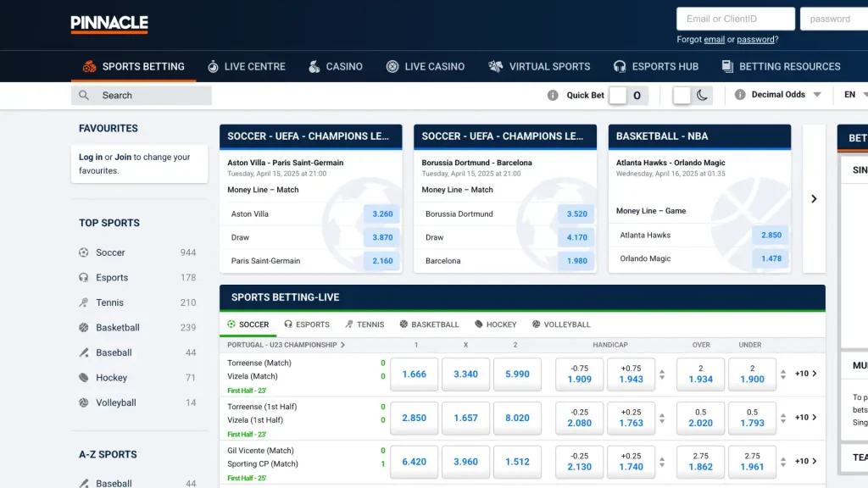Open the Esports Hub section
868x488 pixels.
656,66
